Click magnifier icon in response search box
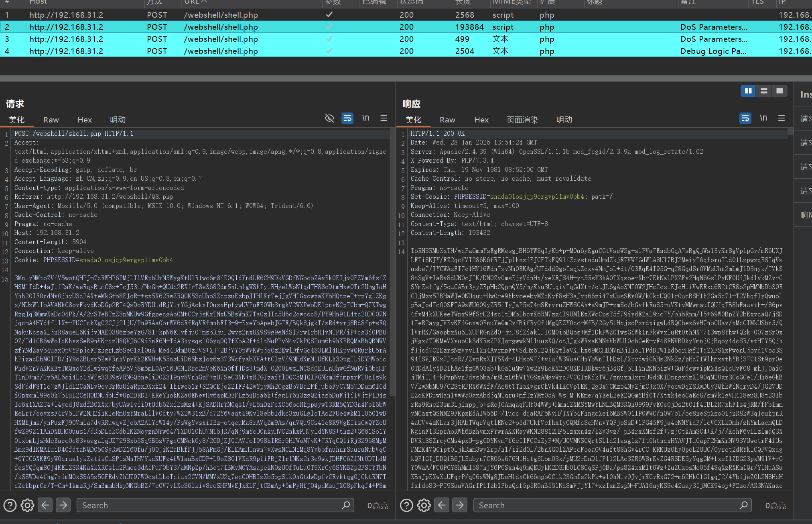 pyautogui.click(x=743, y=505)
